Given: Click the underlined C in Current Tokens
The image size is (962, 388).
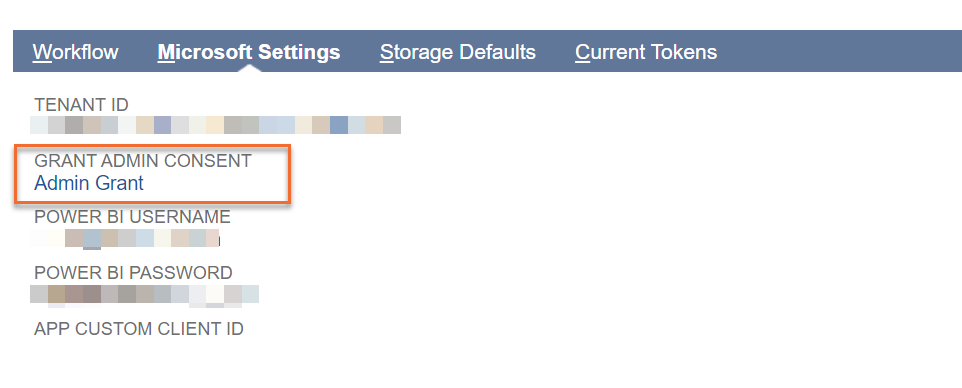Looking at the screenshot, I should (582, 52).
